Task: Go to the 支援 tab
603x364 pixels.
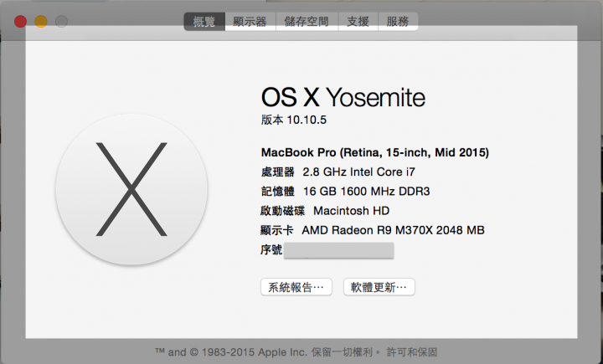Action: click(x=358, y=22)
